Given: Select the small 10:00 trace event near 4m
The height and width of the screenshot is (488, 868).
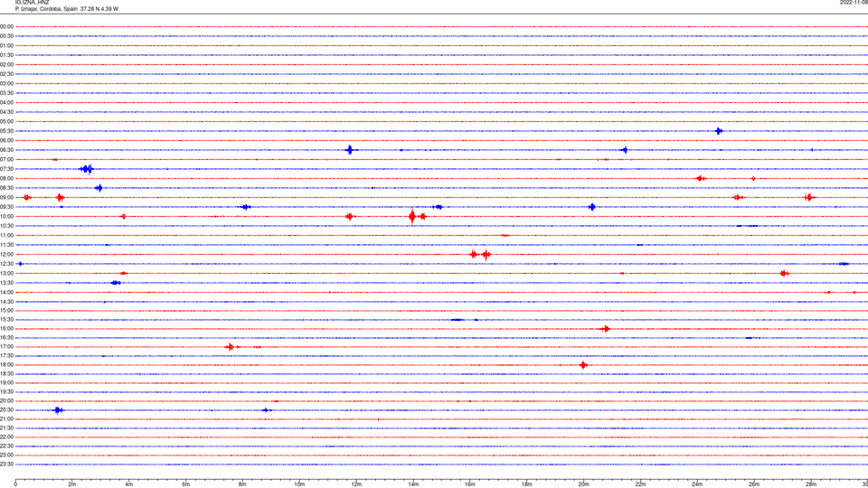Looking at the screenshot, I should 123,216.
